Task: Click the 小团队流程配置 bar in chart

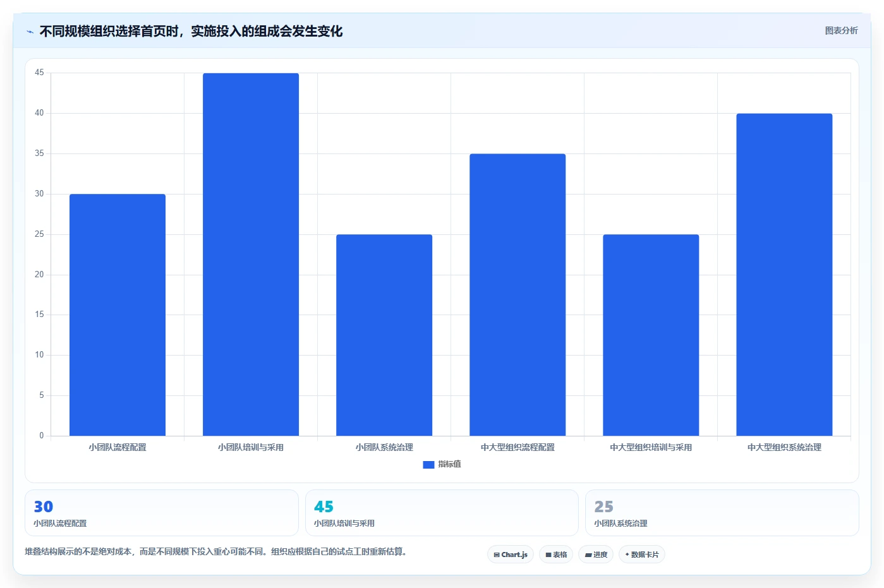Action: (118, 315)
